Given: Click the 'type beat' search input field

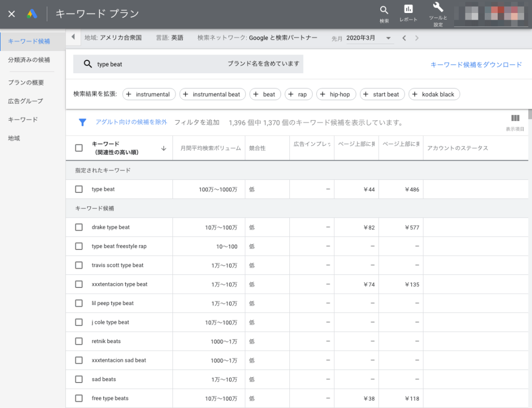Looking at the screenshot, I should click(156, 64).
